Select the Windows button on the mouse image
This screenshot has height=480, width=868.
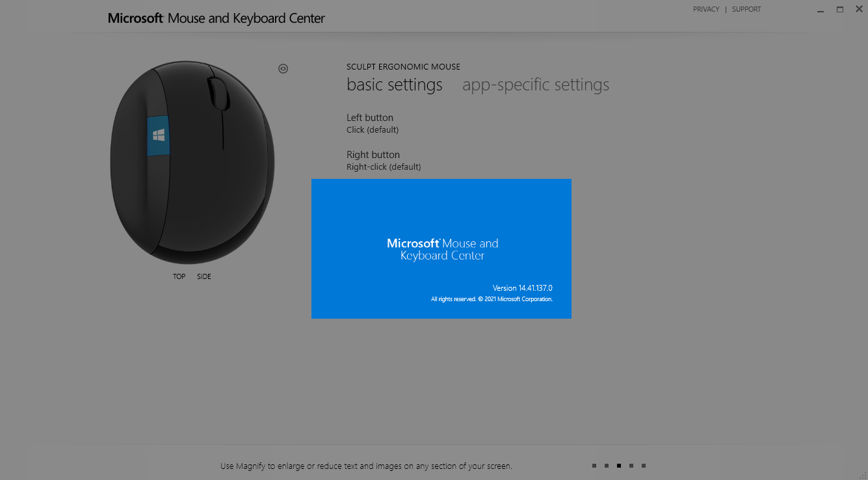[158, 136]
